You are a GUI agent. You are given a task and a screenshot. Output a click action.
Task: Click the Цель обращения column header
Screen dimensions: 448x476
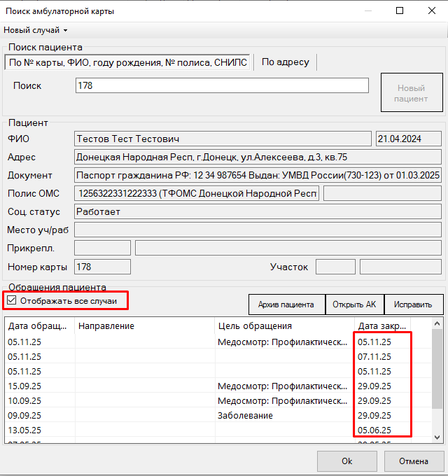284,325
